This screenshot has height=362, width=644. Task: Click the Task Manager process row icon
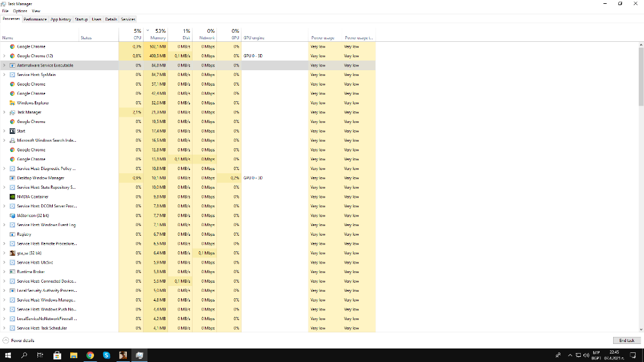coord(12,112)
